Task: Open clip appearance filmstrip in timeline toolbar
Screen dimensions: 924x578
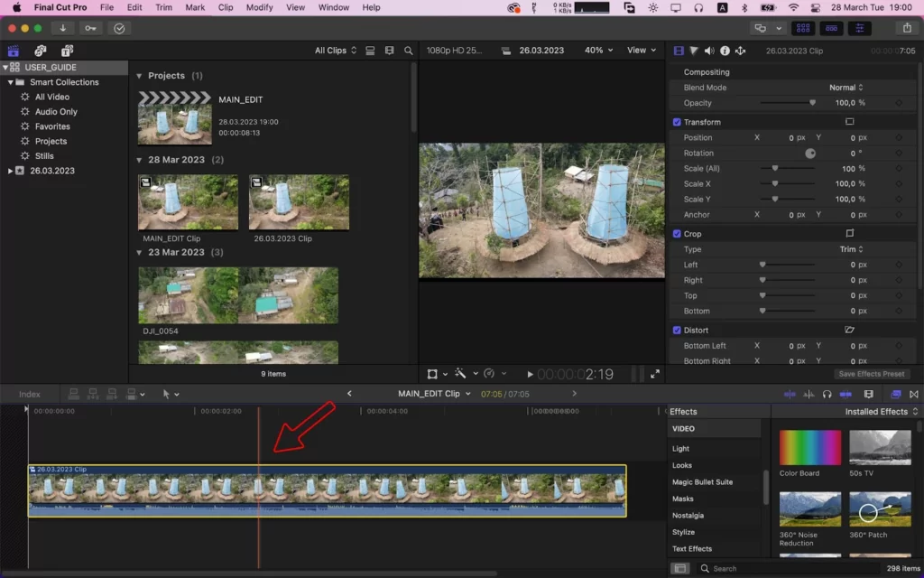Action: coord(869,394)
